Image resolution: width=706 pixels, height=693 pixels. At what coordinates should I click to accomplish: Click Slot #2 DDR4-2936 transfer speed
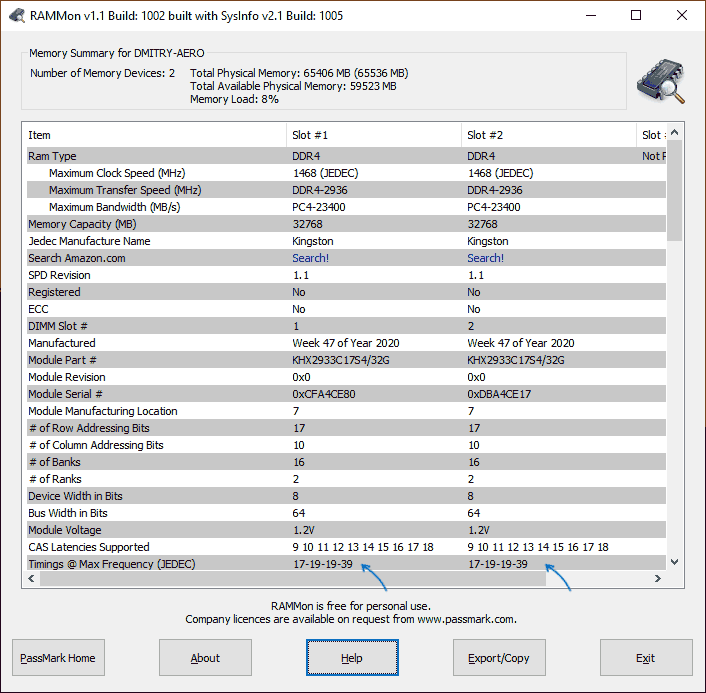495,190
